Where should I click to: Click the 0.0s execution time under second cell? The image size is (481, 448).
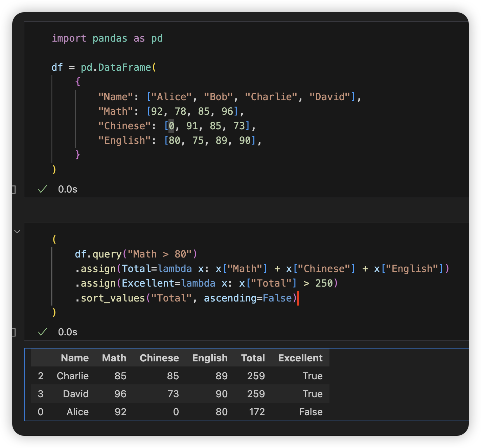(68, 332)
